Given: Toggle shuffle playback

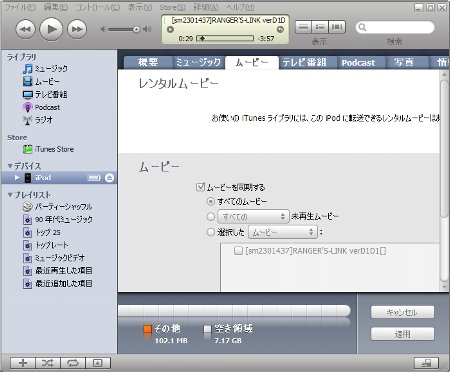Looking at the screenshot, I should (x=48, y=363).
